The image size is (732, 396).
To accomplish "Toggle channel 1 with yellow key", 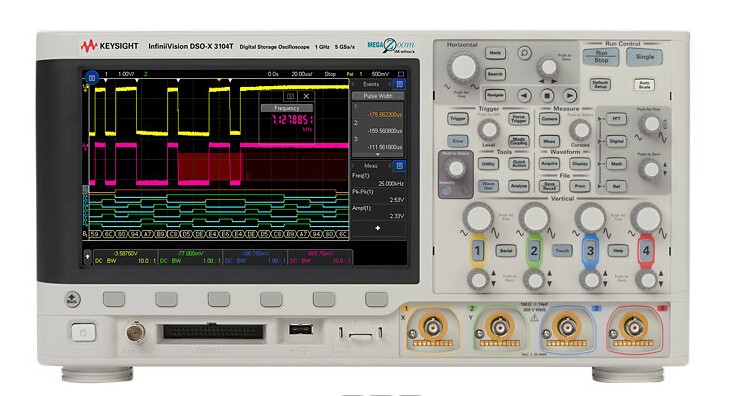I will (477, 251).
